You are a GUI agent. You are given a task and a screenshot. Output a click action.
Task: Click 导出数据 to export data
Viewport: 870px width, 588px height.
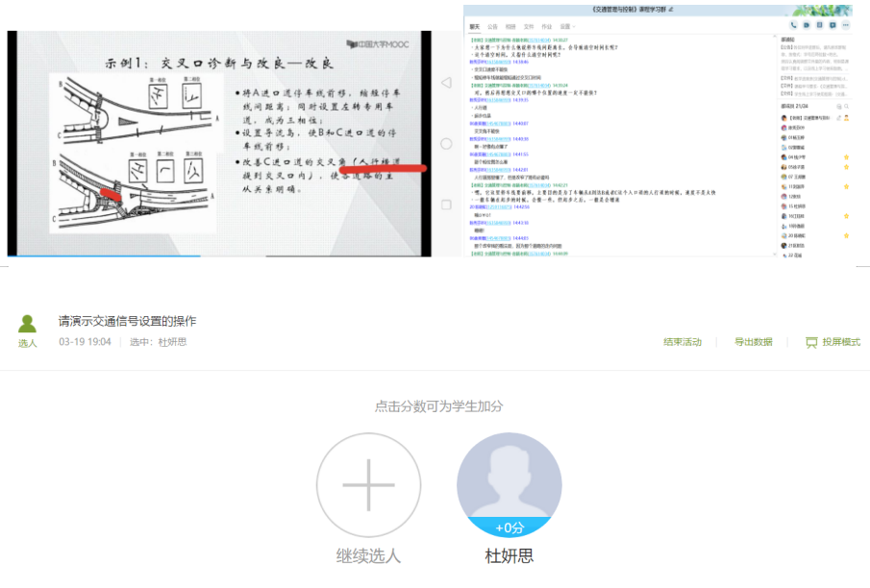(754, 342)
